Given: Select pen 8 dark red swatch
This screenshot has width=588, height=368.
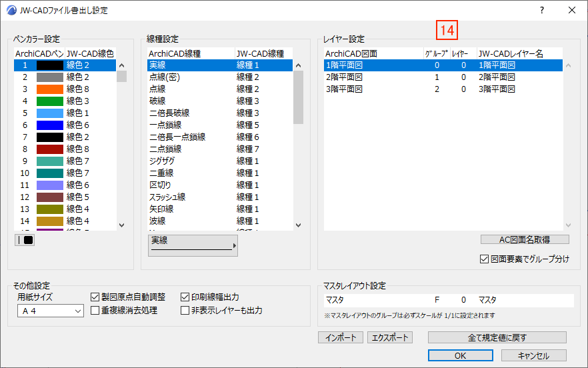Looking at the screenshot, I should pyautogui.click(x=50, y=149).
